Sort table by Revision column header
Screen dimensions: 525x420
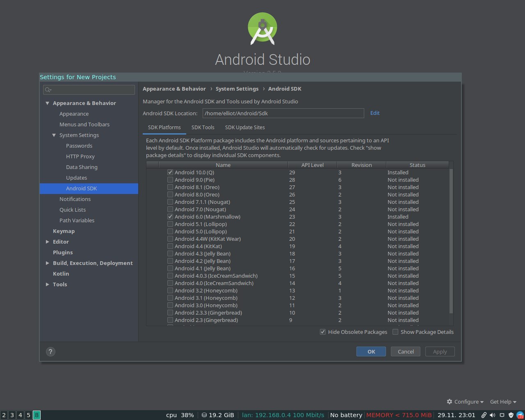(x=362, y=165)
